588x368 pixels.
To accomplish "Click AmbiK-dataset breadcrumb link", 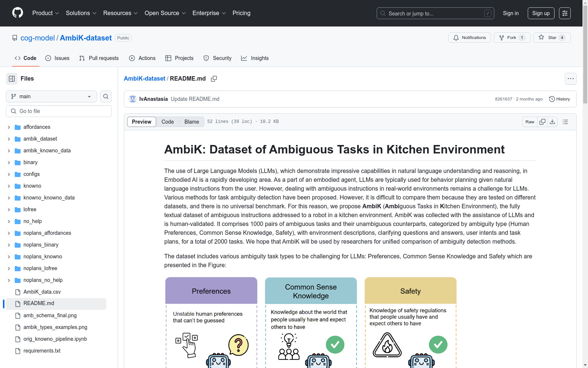I will tap(144, 79).
